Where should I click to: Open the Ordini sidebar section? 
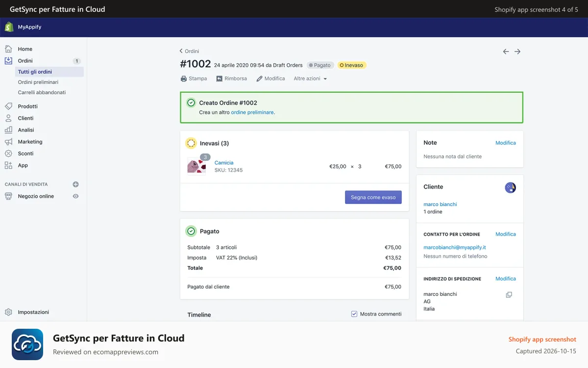[25, 61]
